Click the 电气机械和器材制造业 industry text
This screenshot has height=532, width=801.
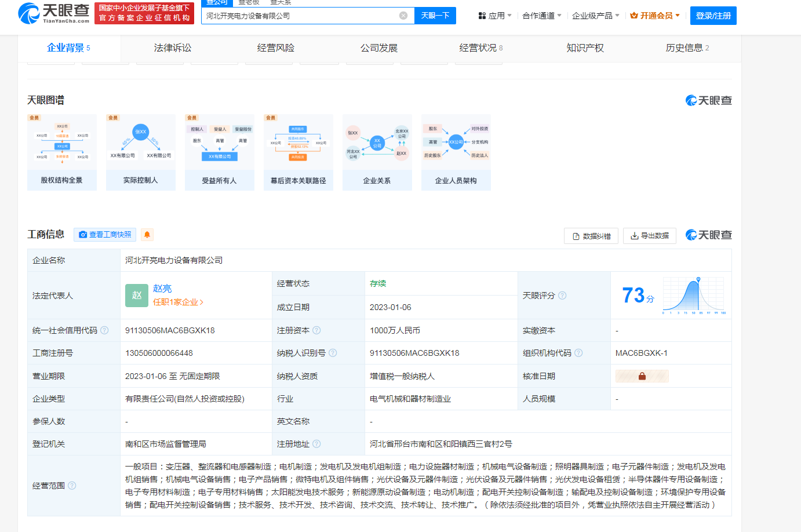click(410, 399)
